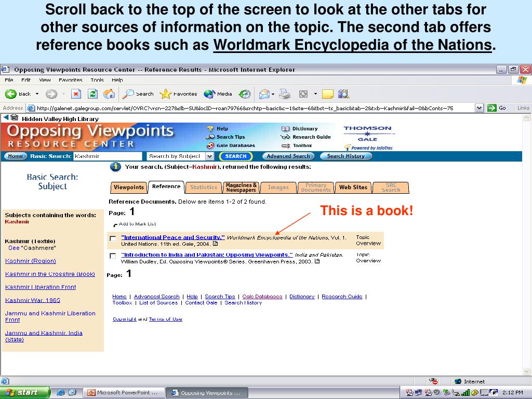This screenshot has width=532, height=399.
Task: Switch to the Images tab
Action: (x=278, y=187)
